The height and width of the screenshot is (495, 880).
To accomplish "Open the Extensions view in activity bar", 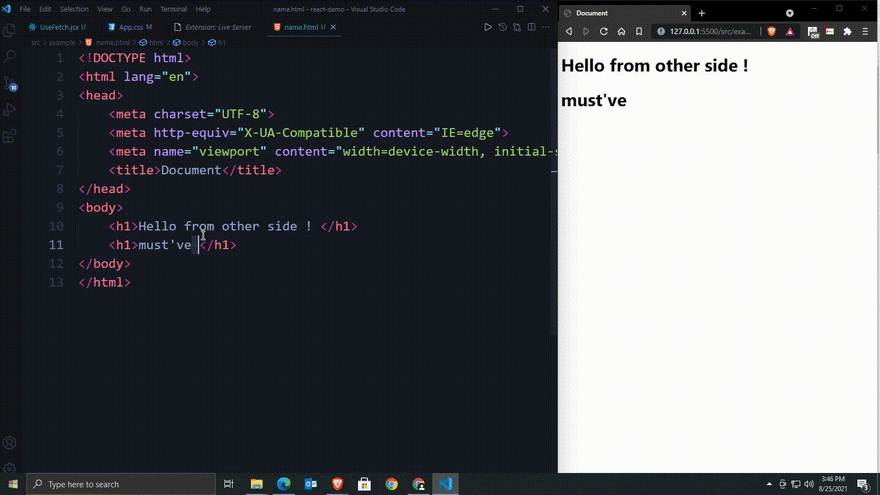I will point(10,136).
